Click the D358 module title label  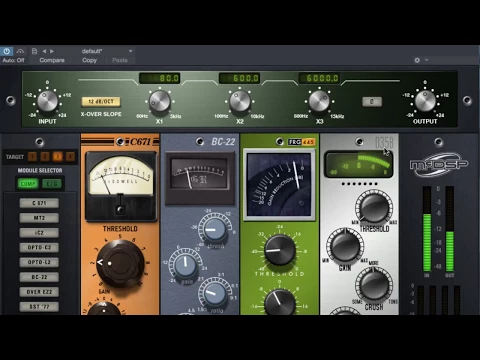(x=384, y=142)
